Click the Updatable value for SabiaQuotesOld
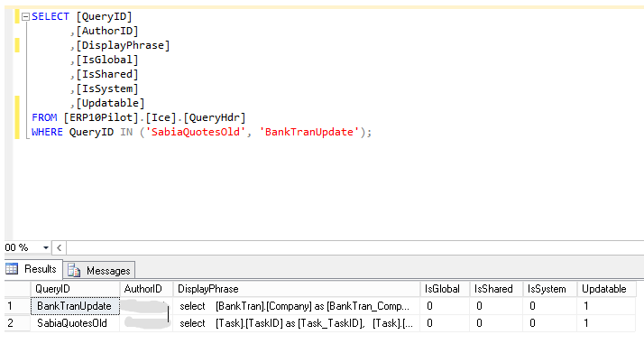This screenshot has height=344, width=644. coord(607,323)
